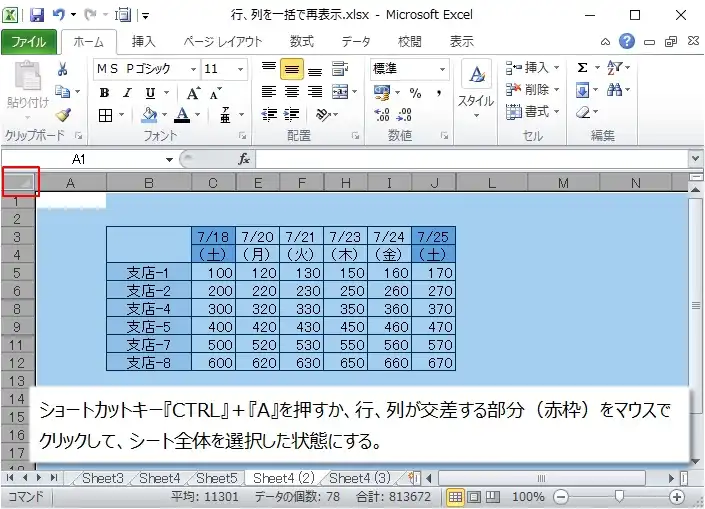Open the スタイル styles button

coord(476,88)
